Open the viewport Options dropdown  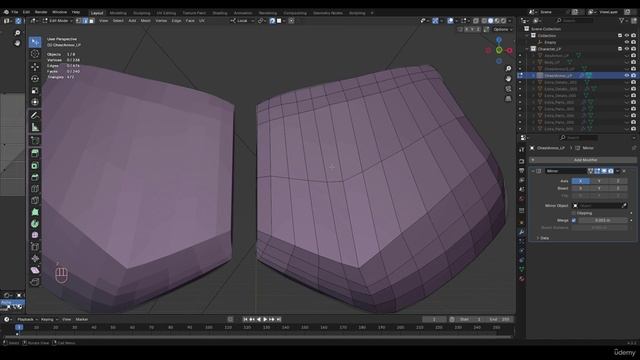(502, 29)
